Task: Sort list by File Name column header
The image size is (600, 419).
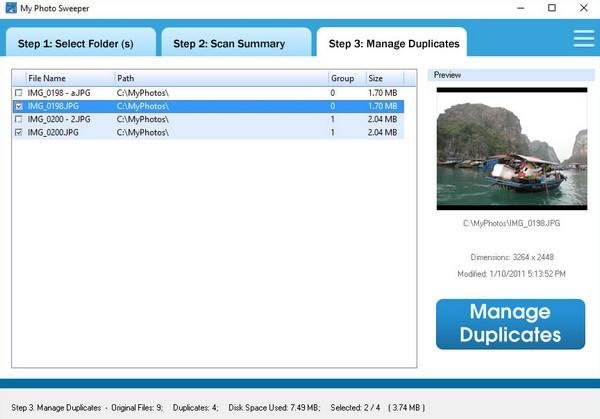Action: (x=68, y=78)
